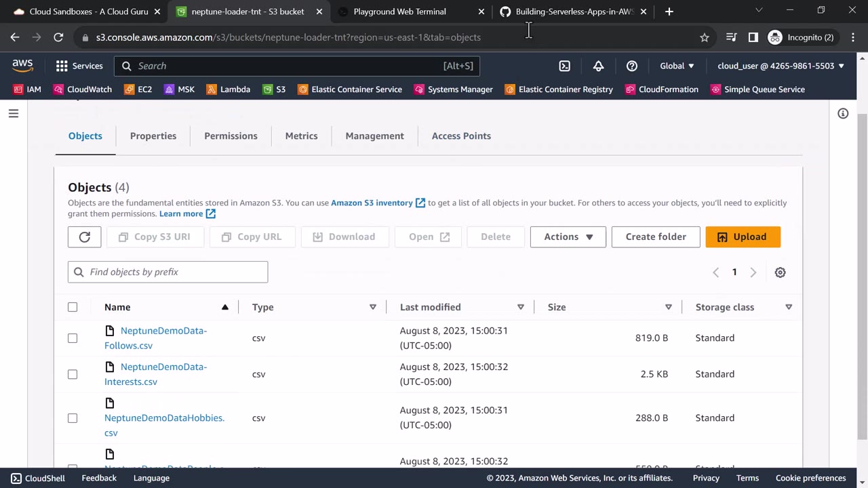The height and width of the screenshot is (488, 868).
Task: Open the AWS help question mark menu
Action: coord(632,66)
